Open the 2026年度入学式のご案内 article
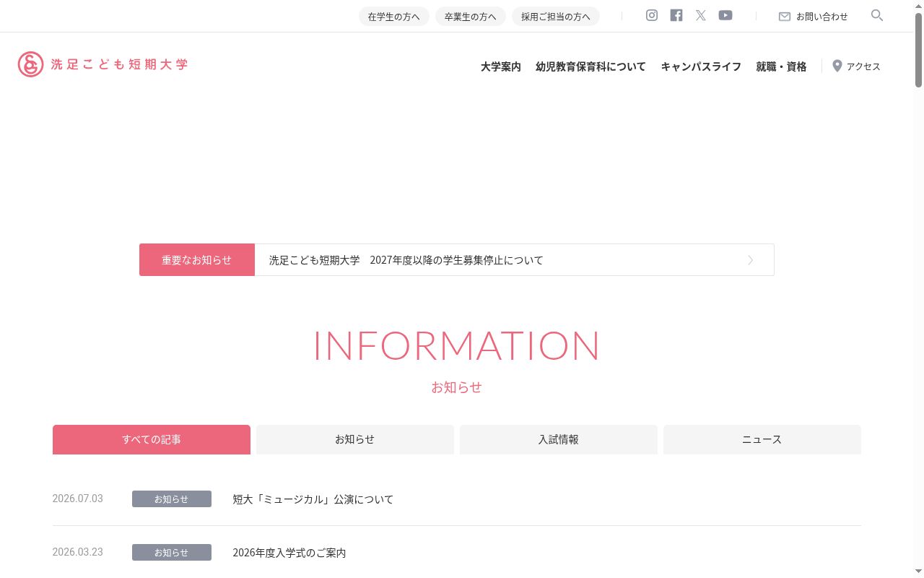Viewport: 924px width, 578px height. 289,553
